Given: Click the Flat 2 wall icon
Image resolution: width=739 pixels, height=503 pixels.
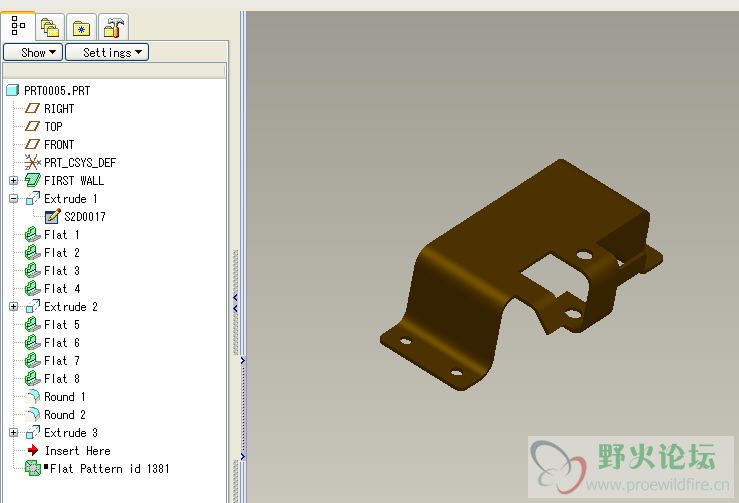Looking at the screenshot, I should pos(33,252).
